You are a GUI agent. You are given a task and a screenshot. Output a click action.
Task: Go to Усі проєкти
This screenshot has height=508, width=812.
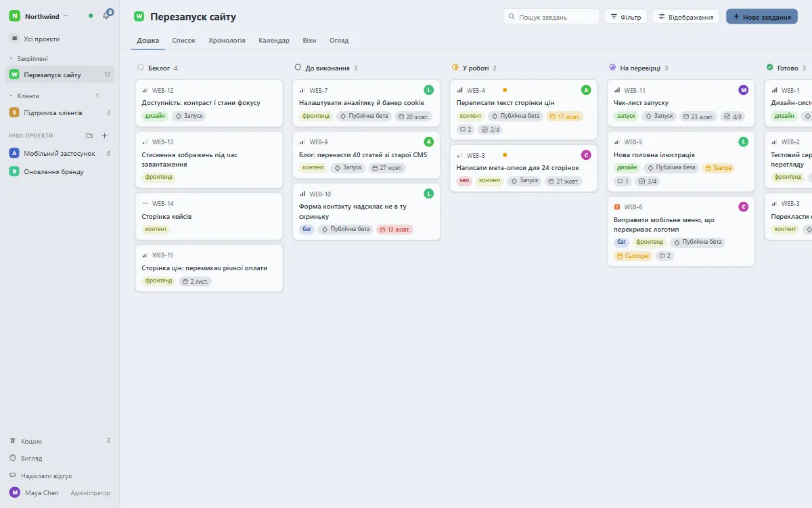(60, 39)
